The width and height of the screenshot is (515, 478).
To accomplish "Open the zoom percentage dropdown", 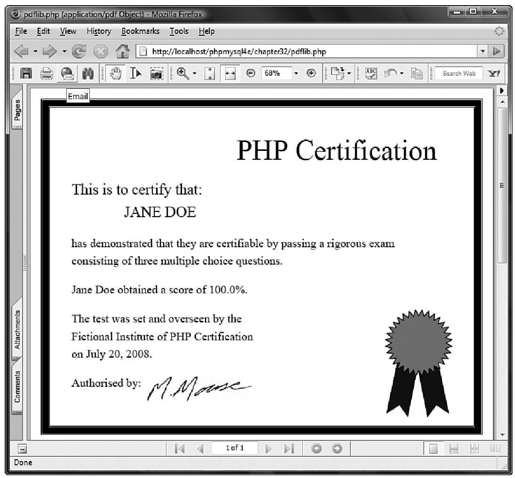I will pos(296,73).
